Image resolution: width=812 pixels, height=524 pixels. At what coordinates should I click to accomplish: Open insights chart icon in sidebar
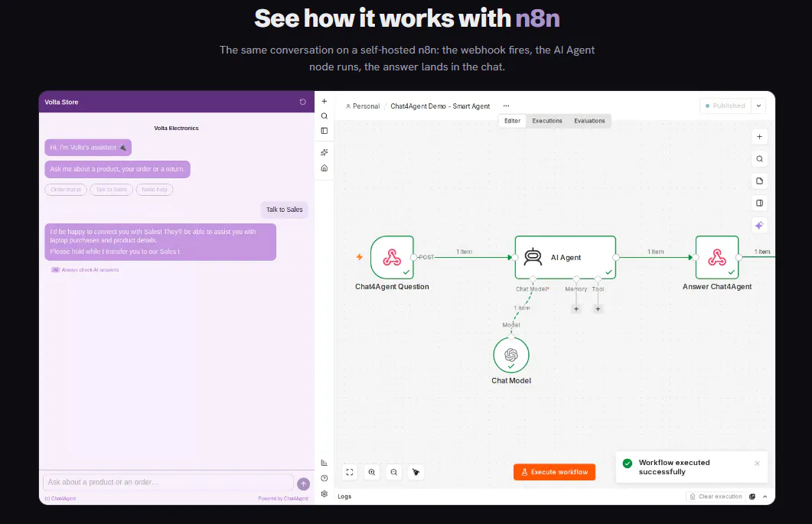coord(324,462)
